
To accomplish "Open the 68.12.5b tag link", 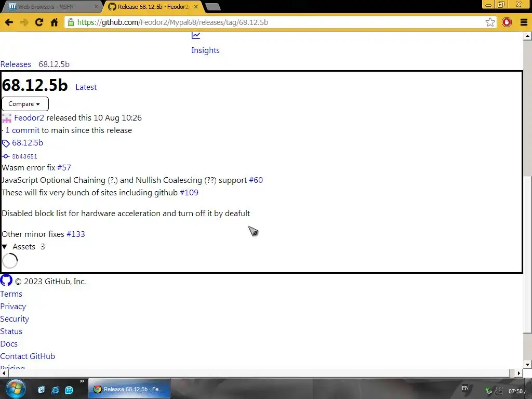I will (x=28, y=143).
